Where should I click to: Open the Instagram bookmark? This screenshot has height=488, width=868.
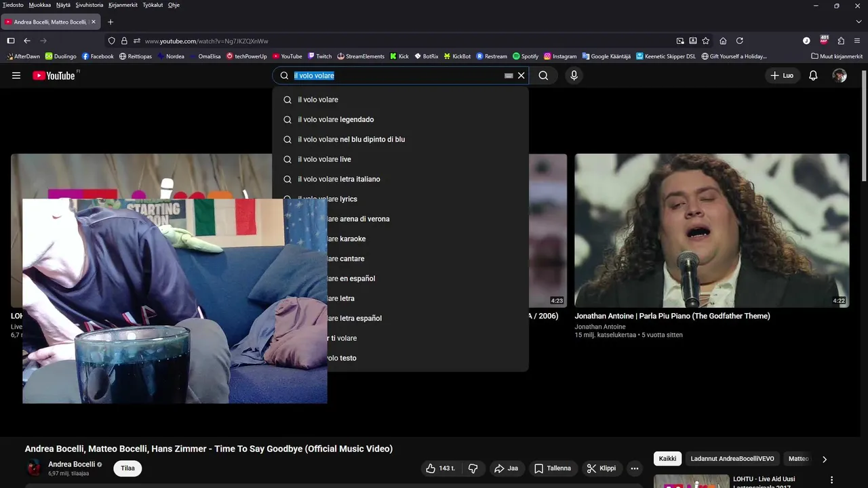pos(559,56)
